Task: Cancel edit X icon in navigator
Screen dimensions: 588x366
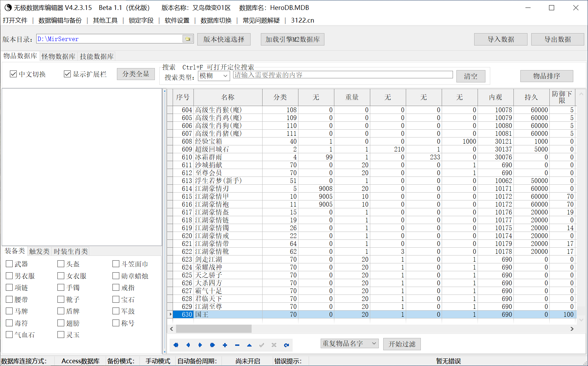Action: pyautogui.click(x=274, y=345)
